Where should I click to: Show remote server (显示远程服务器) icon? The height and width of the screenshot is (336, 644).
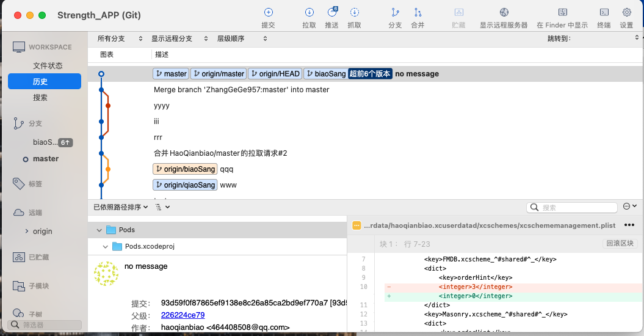[x=504, y=12]
